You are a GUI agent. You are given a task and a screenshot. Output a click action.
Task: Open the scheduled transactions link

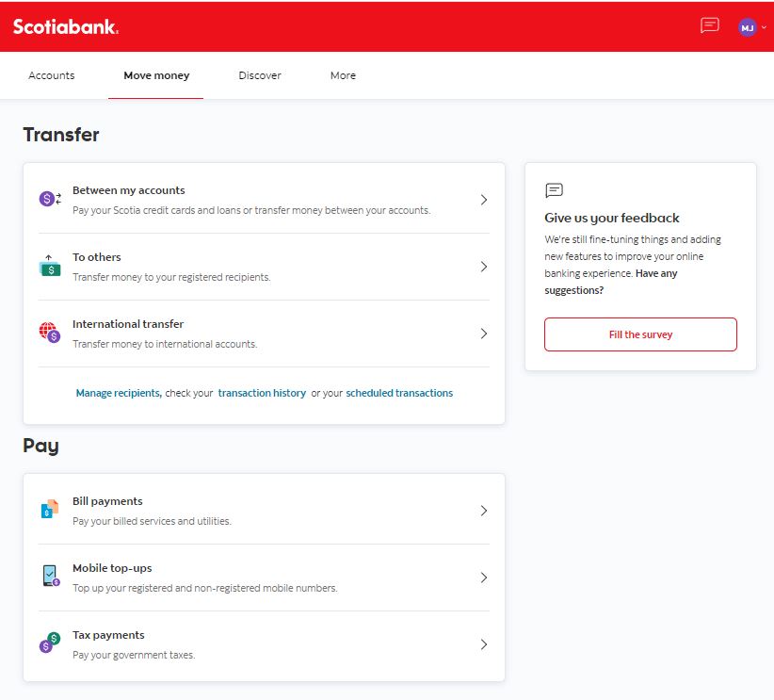pos(399,393)
